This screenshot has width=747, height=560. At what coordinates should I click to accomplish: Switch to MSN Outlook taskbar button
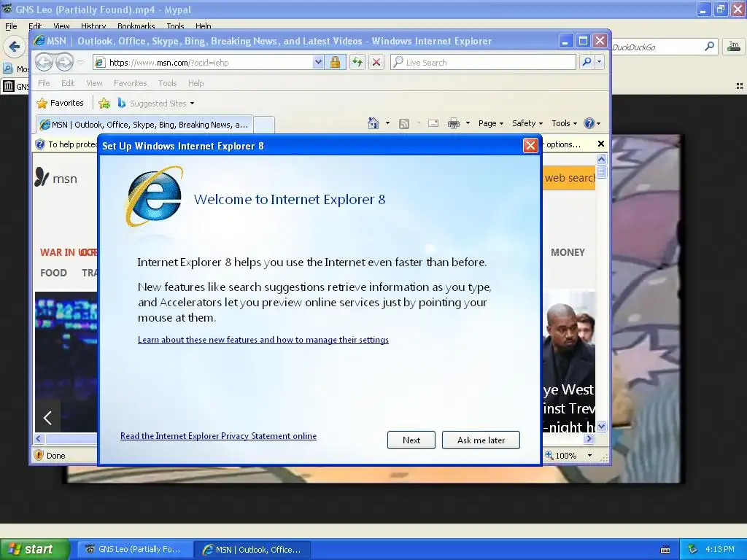[x=252, y=550]
